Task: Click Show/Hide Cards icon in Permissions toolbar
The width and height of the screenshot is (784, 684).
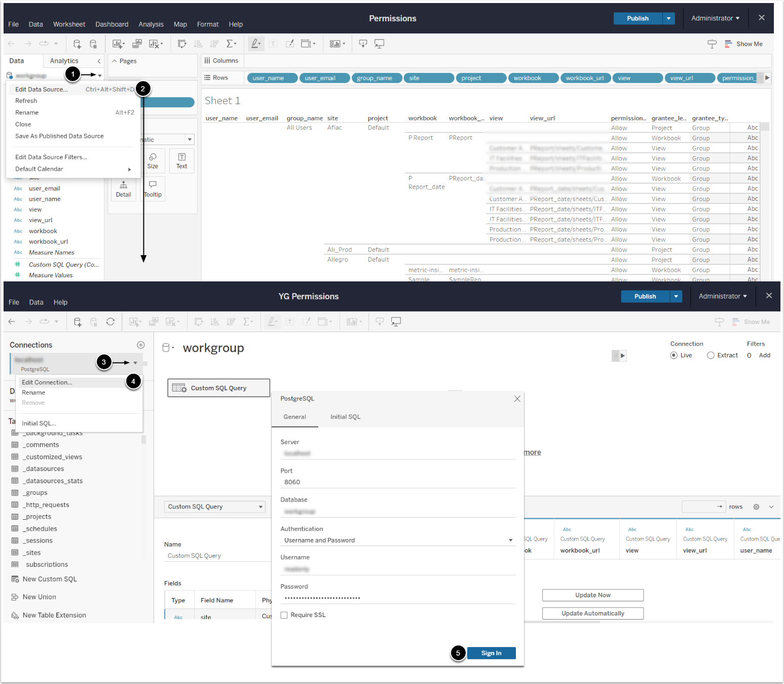Action: tap(336, 44)
